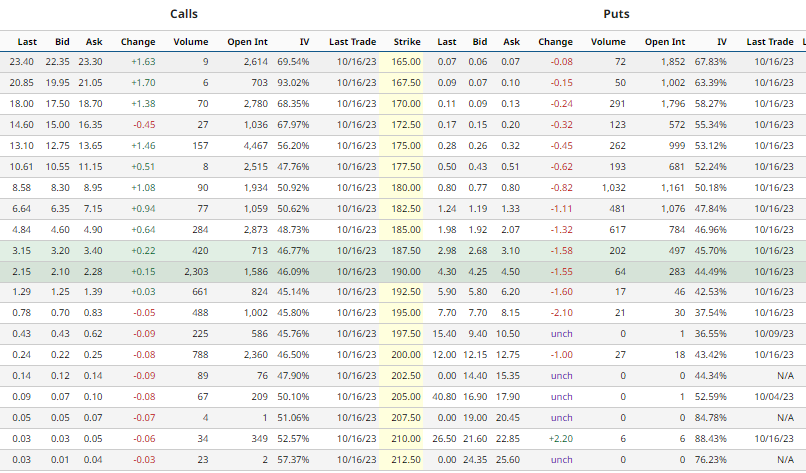Click the Puts section heading
Screen dimensions: 806x473
click(x=616, y=14)
